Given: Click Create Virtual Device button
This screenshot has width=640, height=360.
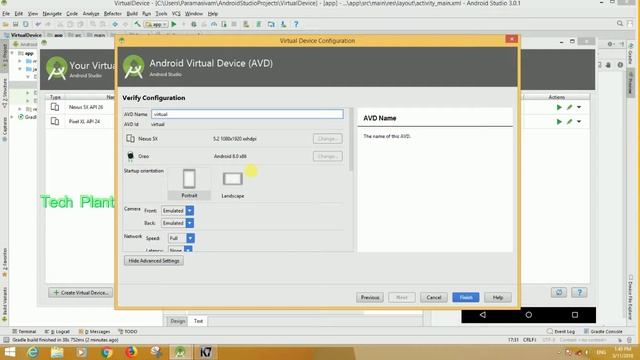Looking at the screenshot, I should click(x=80, y=293).
